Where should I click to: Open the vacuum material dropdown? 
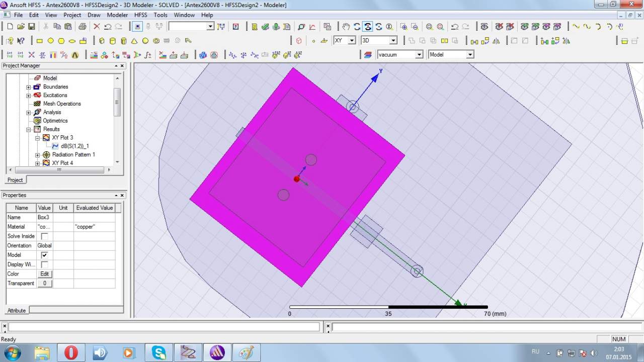(419, 54)
